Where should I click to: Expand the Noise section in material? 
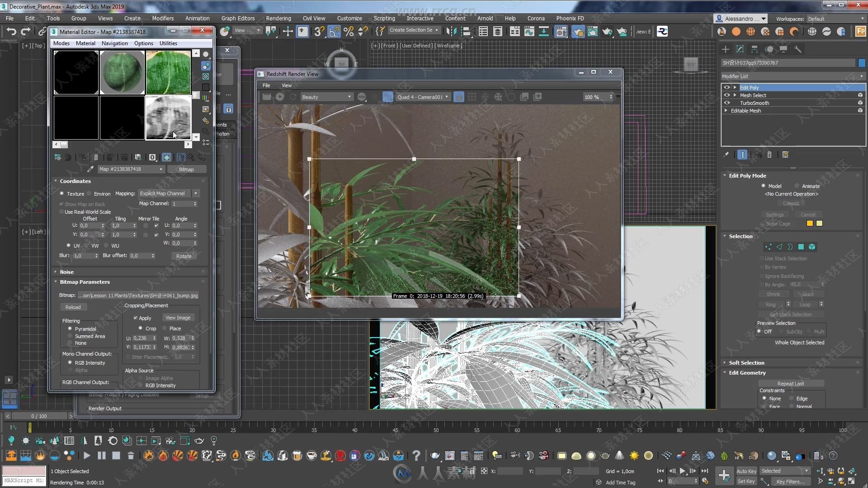pos(66,272)
